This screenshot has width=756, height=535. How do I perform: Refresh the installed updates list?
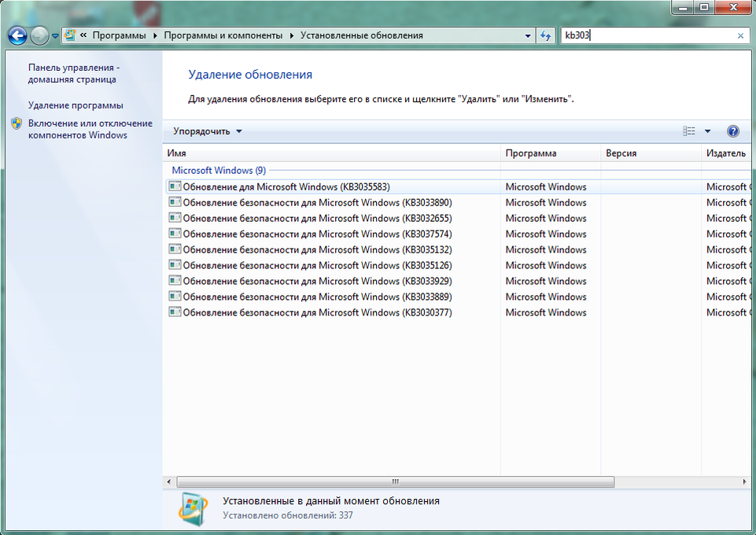click(x=545, y=35)
